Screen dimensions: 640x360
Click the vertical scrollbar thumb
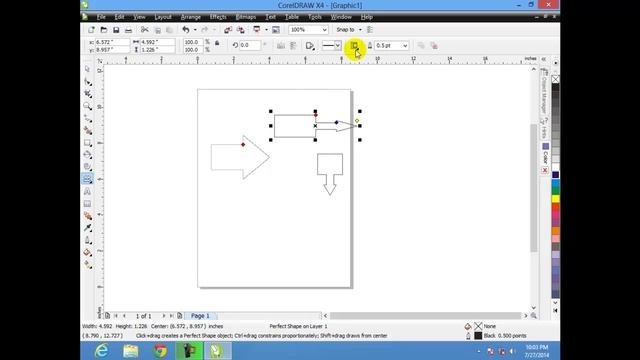coord(533,188)
